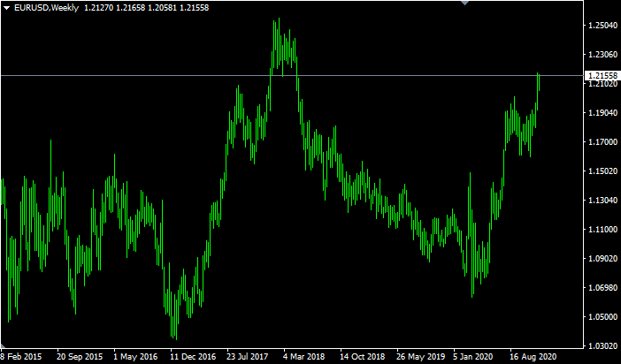621x364 pixels.
Task: Click the small triangle above the 8 Feb 2015 label
Action: [3, 345]
